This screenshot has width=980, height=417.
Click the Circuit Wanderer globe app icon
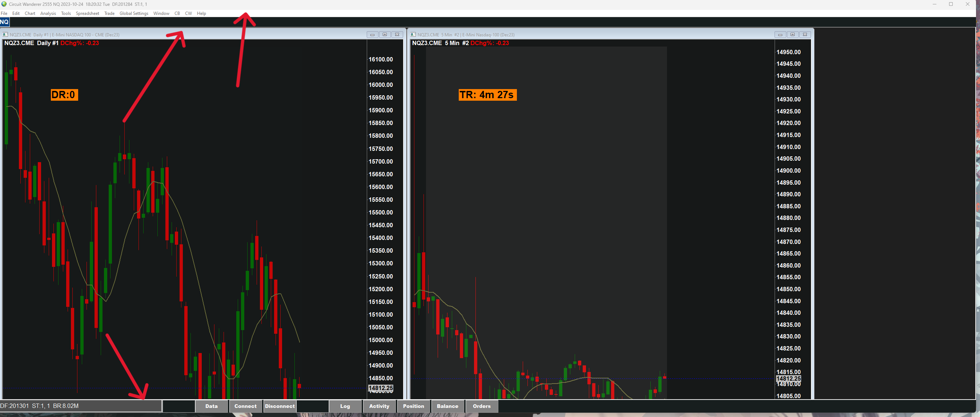[4, 4]
